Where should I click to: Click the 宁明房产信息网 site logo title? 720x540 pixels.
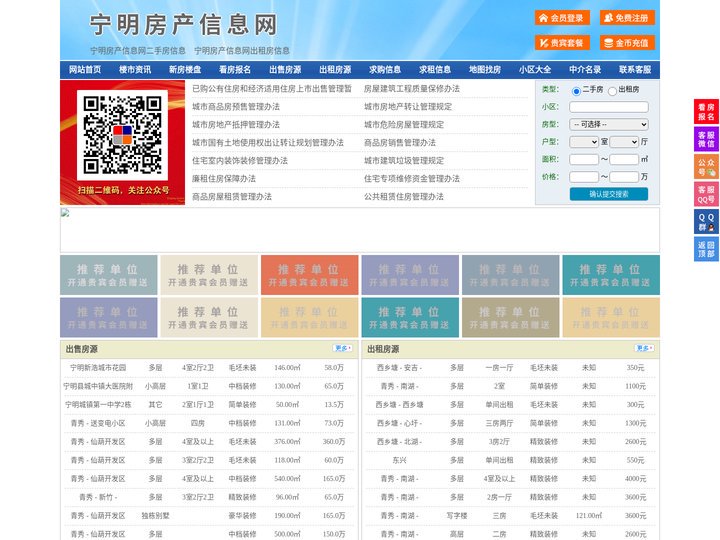(184, 24)
